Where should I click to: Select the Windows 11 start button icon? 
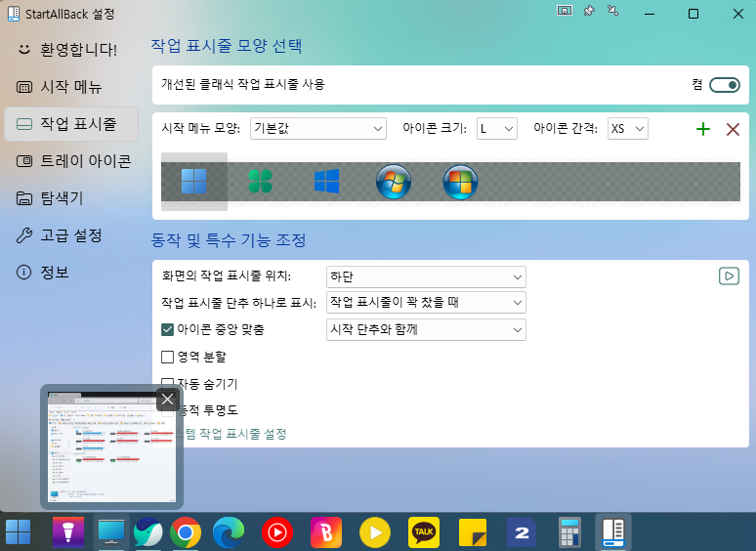(194, 182)
